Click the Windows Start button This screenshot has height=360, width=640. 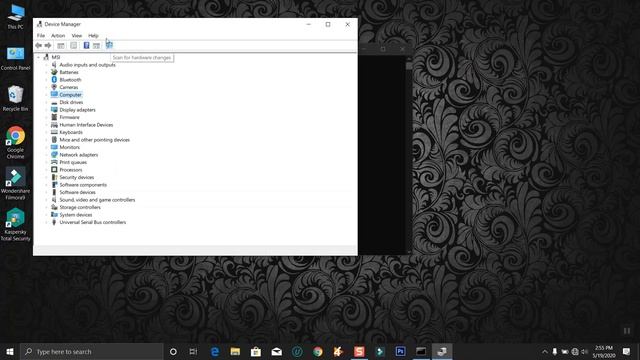coord(10,351)
